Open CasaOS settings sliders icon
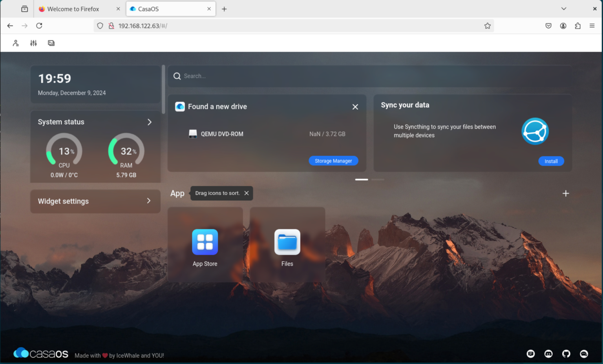The height and width of the screenshot is (364, 603). click(x=33, y=43)
